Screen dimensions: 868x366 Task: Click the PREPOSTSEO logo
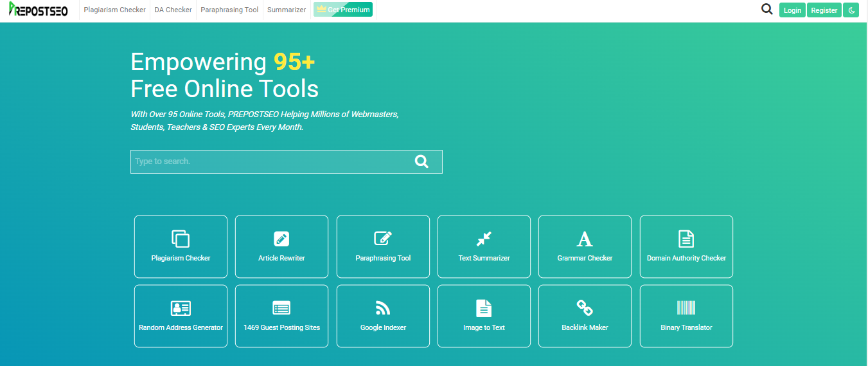click(39, 10)
